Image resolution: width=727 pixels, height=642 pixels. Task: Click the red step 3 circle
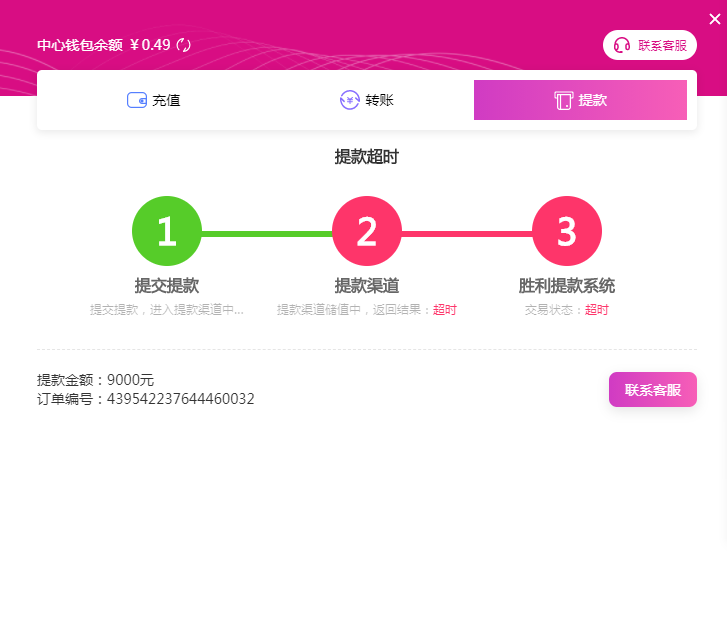[x=567, y=231]
